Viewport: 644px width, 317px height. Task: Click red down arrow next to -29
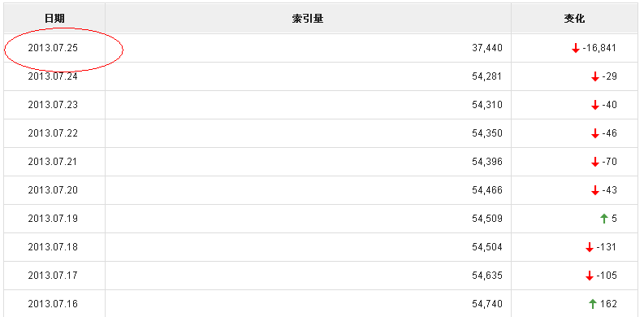[594, 76]
